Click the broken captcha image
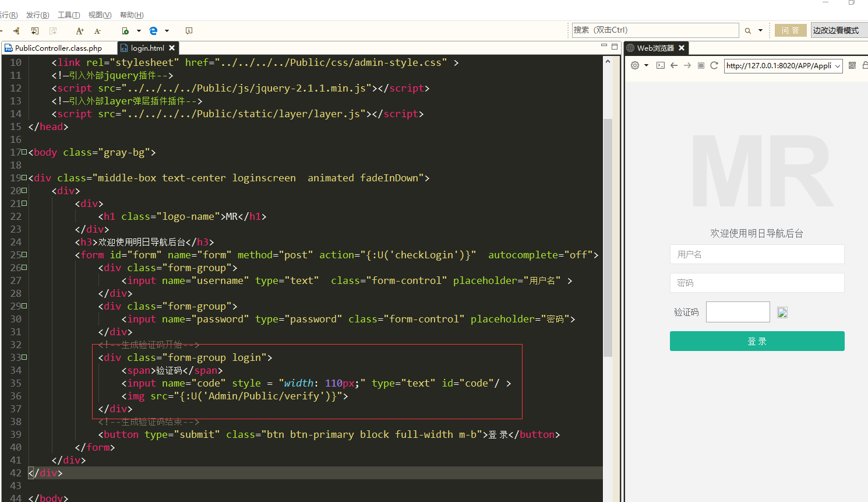Viewport: 868px width, 502px height. [782, 313]
